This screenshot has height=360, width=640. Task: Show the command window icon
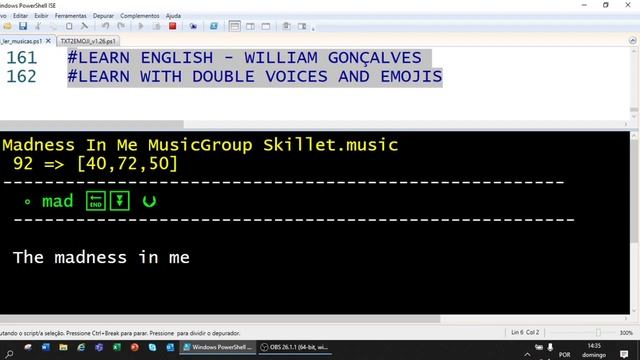pyautogui.click(x=287, y=27)
